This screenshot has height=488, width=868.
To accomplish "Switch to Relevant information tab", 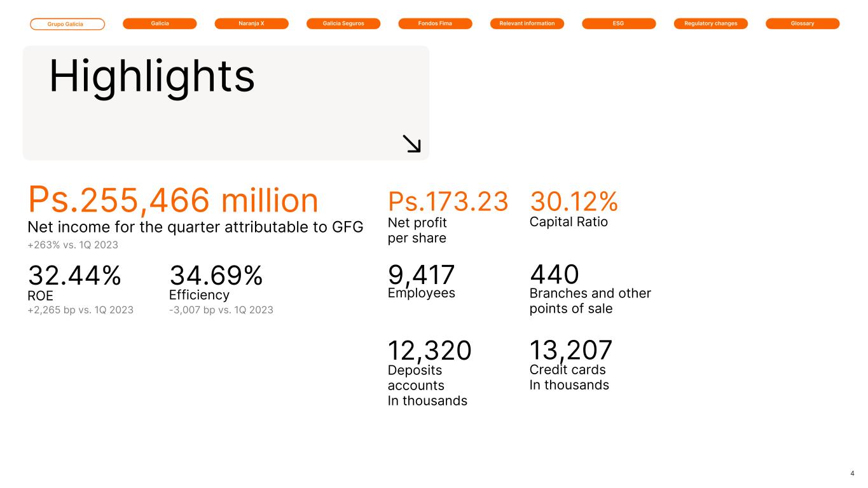I will click(527, 24).
